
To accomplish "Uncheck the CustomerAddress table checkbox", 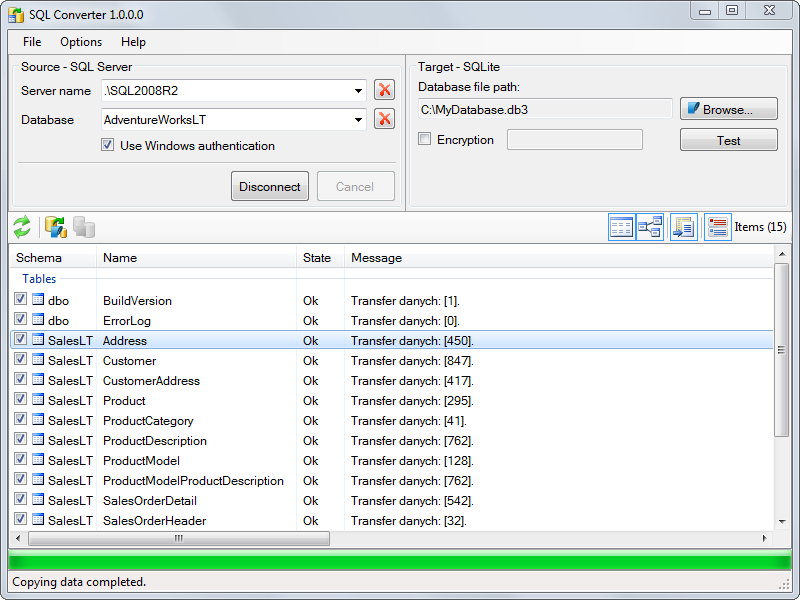I will (20, 379).
